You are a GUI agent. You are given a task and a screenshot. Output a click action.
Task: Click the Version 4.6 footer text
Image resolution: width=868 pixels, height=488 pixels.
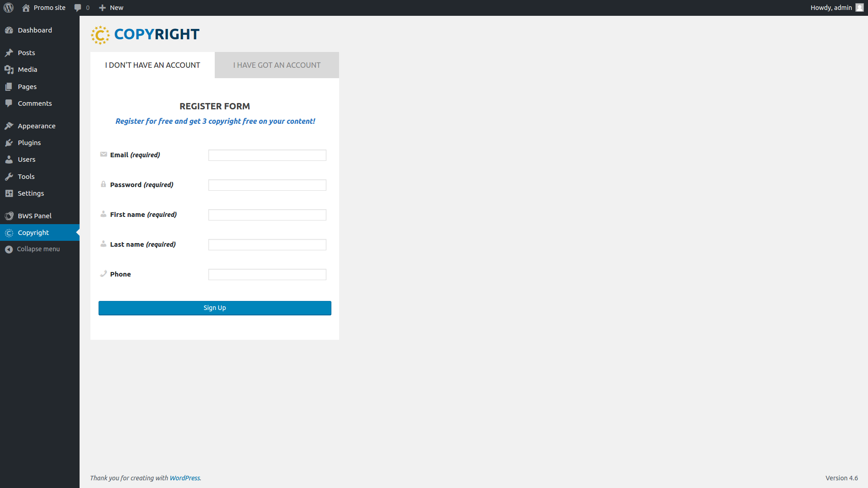click(842, 478)
